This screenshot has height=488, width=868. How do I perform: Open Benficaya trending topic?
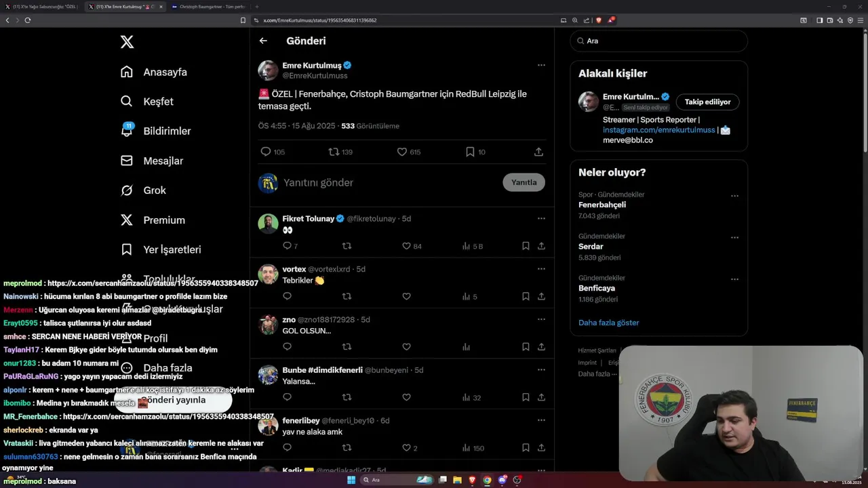597,288
